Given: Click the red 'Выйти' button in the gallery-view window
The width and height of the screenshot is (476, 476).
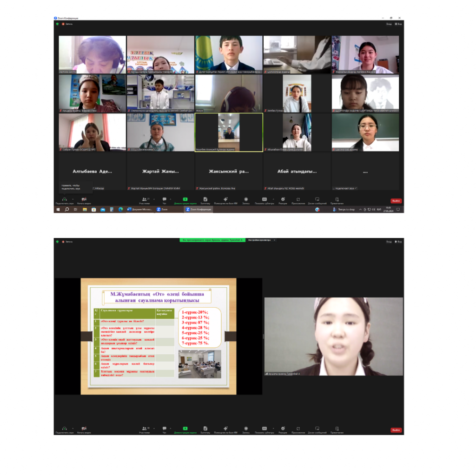Looking at the screenshot, I should click(x=396, y=201).
